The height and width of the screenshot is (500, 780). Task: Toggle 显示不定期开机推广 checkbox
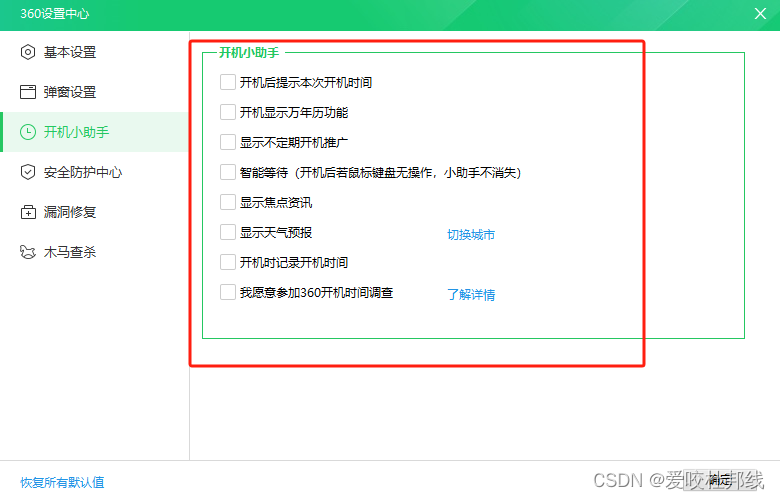click(228, 142)
